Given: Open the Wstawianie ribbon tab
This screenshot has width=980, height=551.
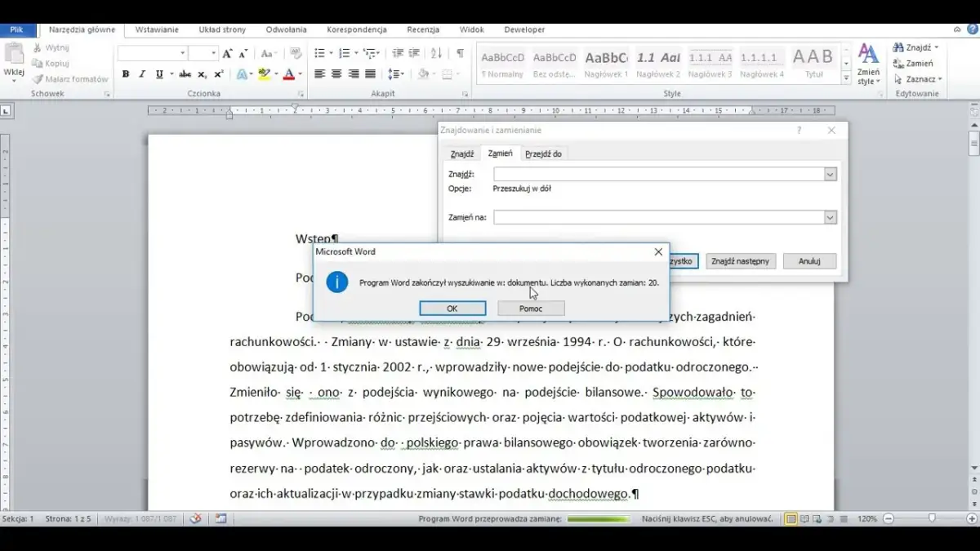Looking at the screenshot, I should [156, 29].
